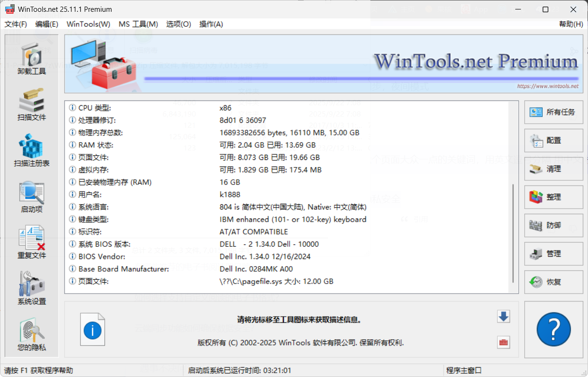
Task: Click the 启动后系统已运行时间 status bar entry
Action: [x=239, y=371]
